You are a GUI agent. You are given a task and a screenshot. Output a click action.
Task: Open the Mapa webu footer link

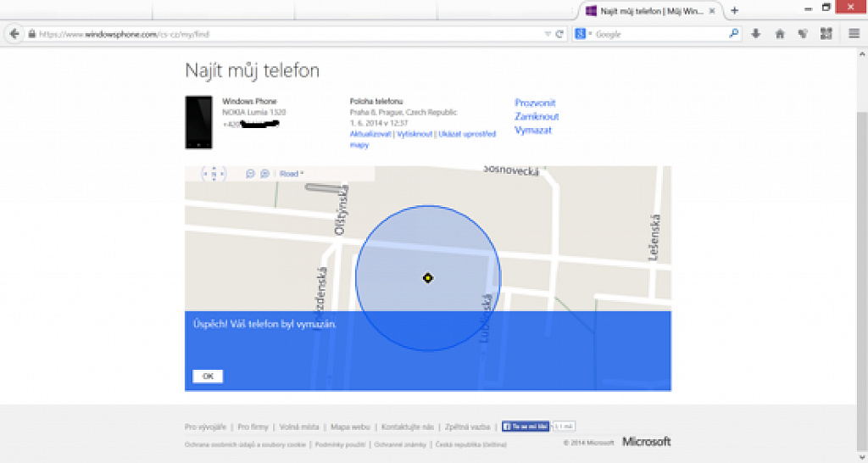pyautogui.click(x=350, y=427)
